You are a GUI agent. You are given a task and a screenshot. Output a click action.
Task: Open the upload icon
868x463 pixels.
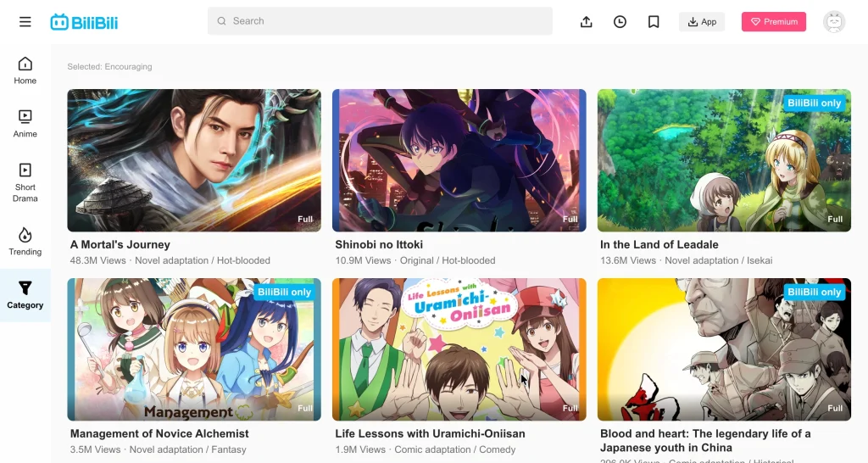(x=587, y=21)
